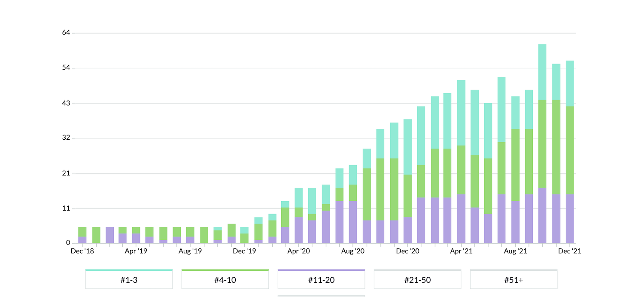Viewport: 644px width, 297px height.
Task: Click the purple segment of Apr '20 bar
Action: pyautogui.click(x=299, y=230)
